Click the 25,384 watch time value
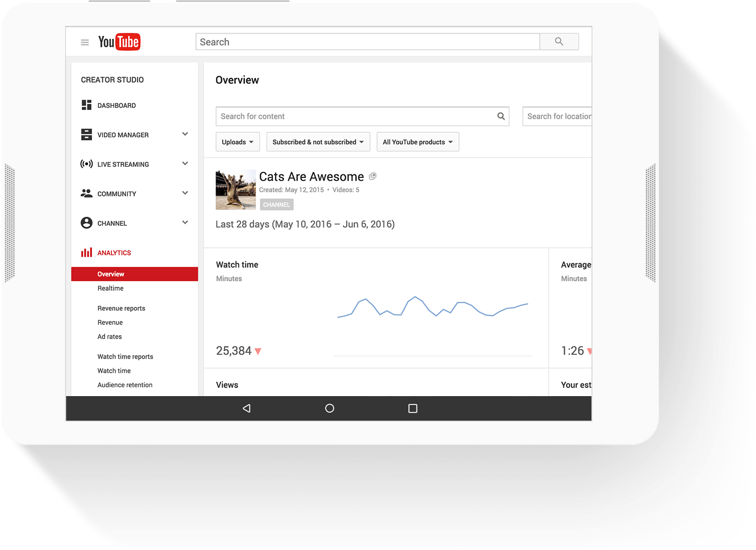 pos(233,351)
